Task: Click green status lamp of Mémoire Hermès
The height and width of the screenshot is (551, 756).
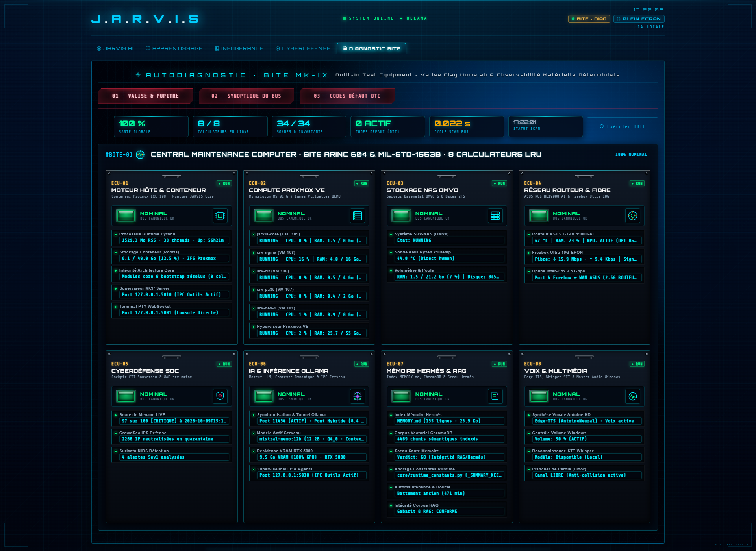Action: coord(401,396)
